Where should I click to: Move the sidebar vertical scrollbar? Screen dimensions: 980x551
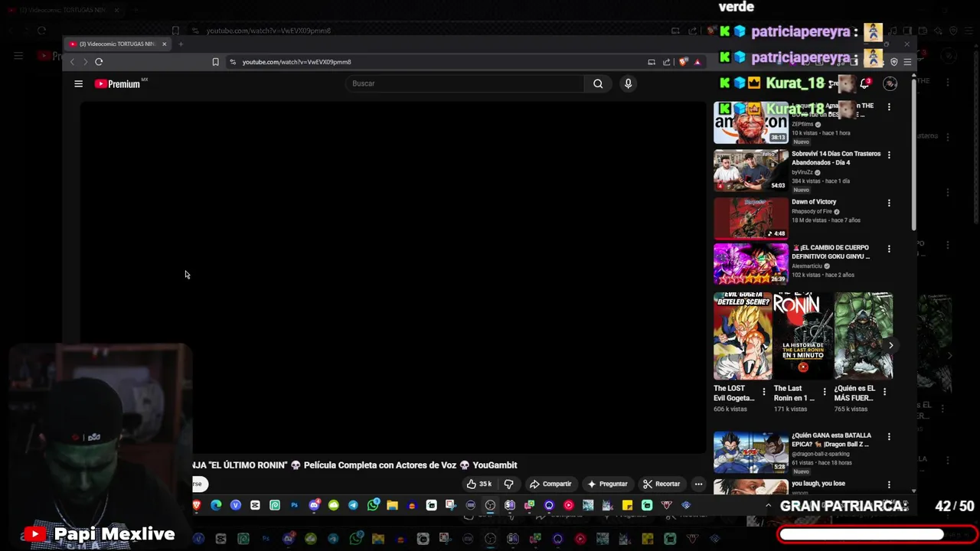[913, 153]
